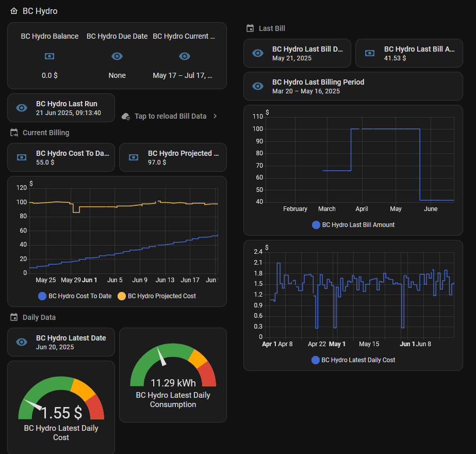Click the due date value None
The width and height of the screenshot is (476, 454).
point(117,76)
